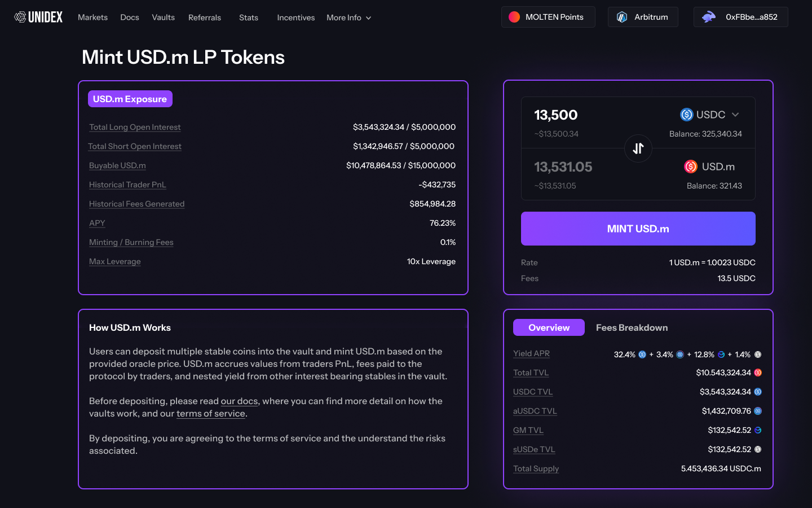Click the 76.23% APY value
The height and width of the screenshot is (508, 812).
coord(443,223)
